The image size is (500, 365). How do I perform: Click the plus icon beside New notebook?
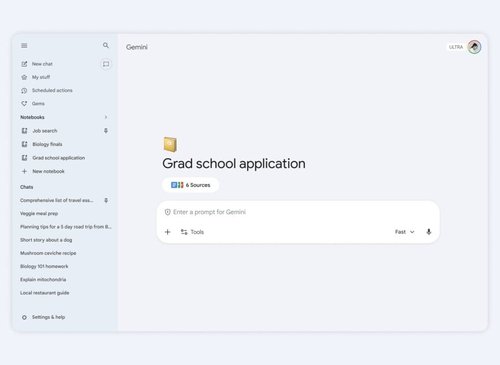pos(24,171)
